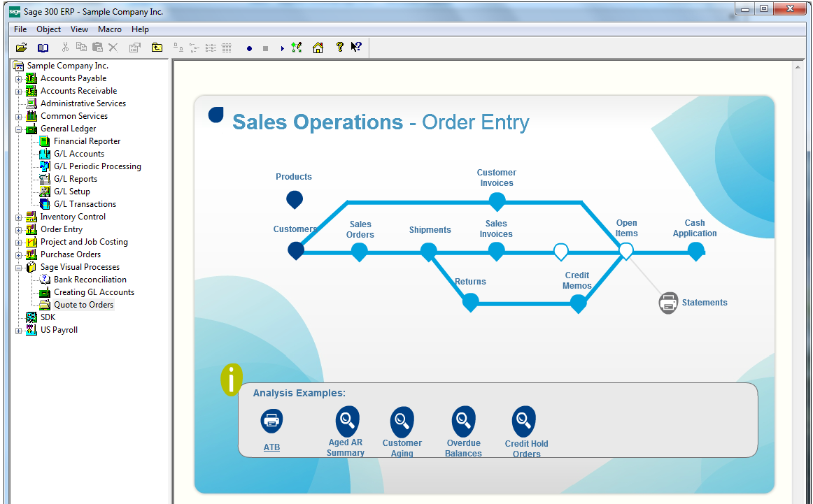Image resolution: width=813 pixels, height=504 pixels.
Task: Click the Shipments node pin
Action: [428, 252]
